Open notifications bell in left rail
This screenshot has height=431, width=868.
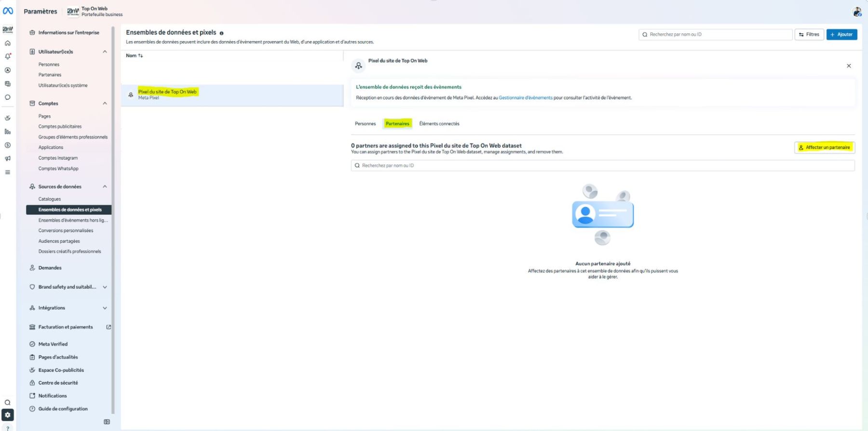(8, 56)
